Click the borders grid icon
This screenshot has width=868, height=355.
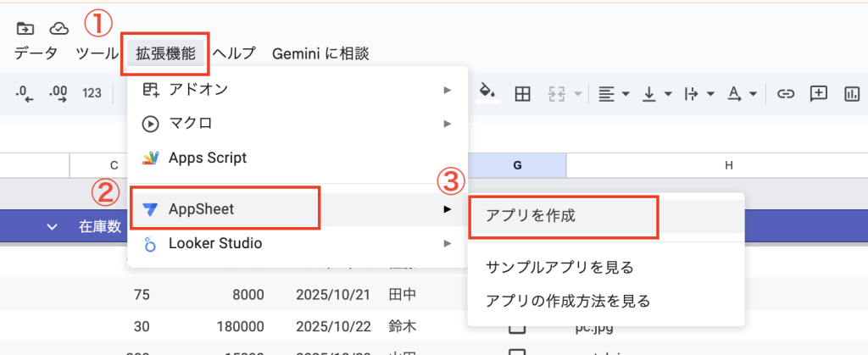pyautogui.click(x=523, y=93)
